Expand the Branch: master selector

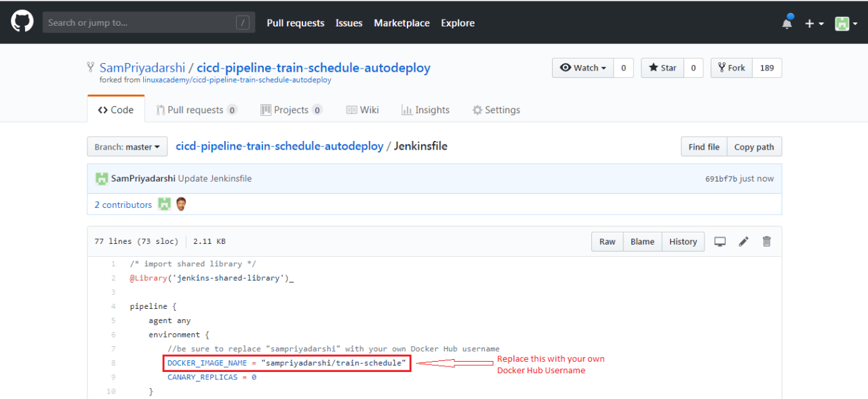coord(127,147)
